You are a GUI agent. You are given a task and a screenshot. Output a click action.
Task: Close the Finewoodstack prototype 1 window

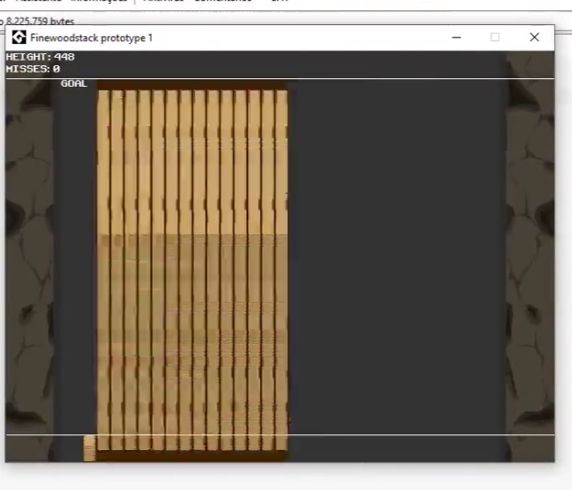click(534, 37)
